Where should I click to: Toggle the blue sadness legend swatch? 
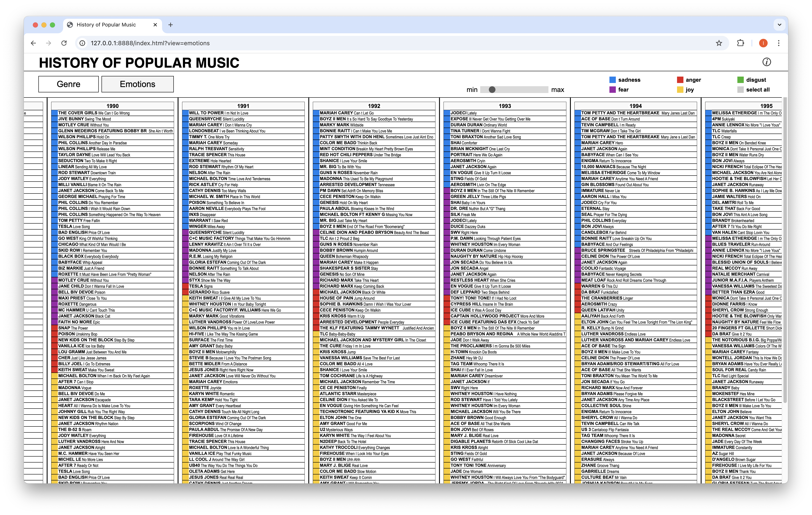(x=613, y=80)
